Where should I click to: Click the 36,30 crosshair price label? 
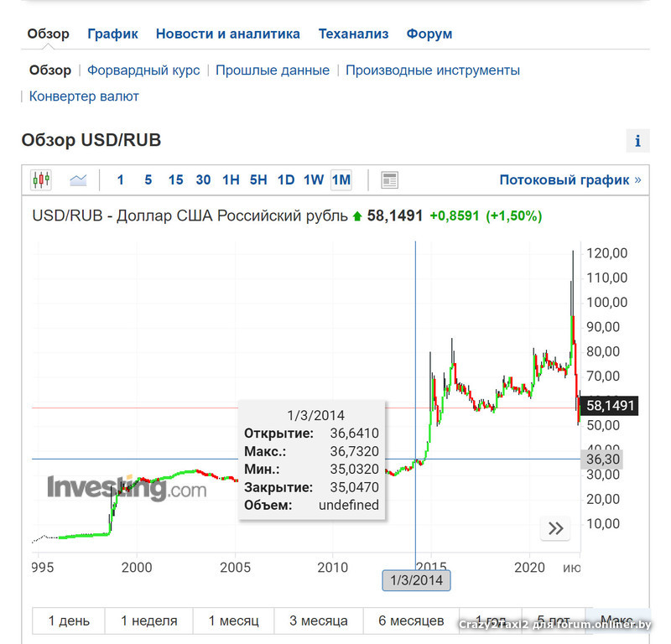(x=602, y=460)
